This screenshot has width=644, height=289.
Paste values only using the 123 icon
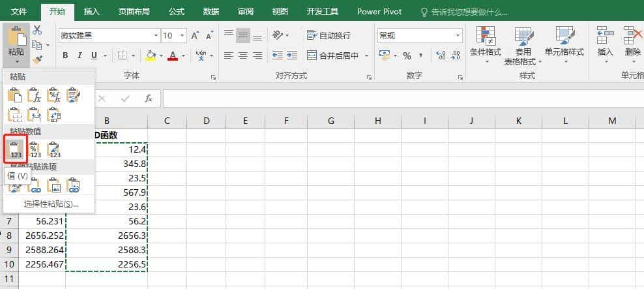click(x=15, y=149)
